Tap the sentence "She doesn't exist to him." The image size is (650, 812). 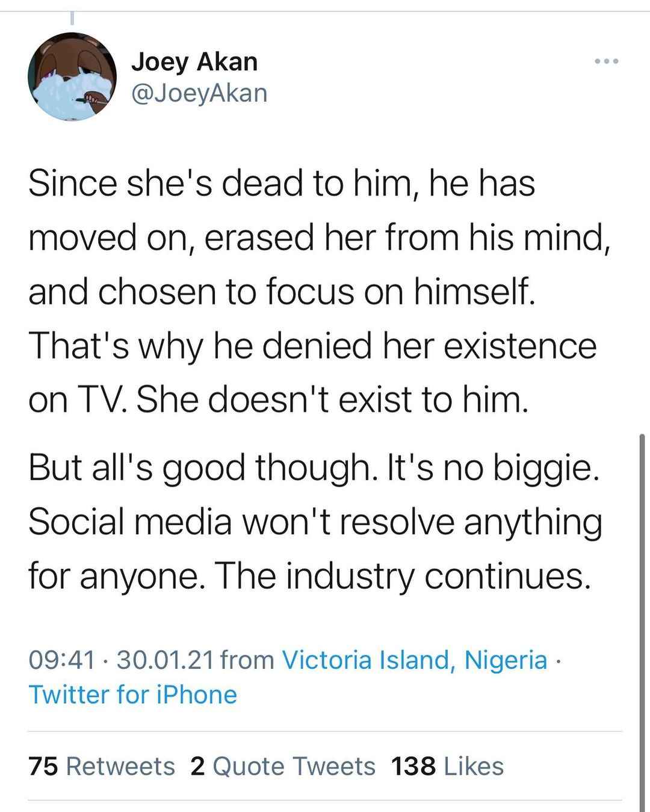332,400
